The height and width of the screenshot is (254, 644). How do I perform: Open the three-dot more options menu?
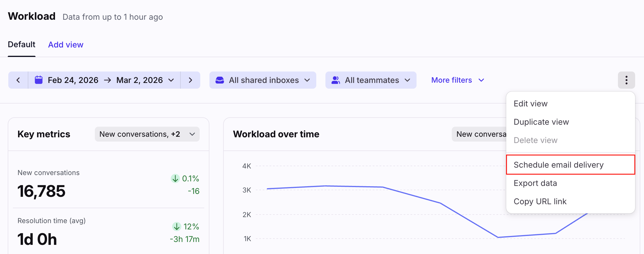click(626, 80)
